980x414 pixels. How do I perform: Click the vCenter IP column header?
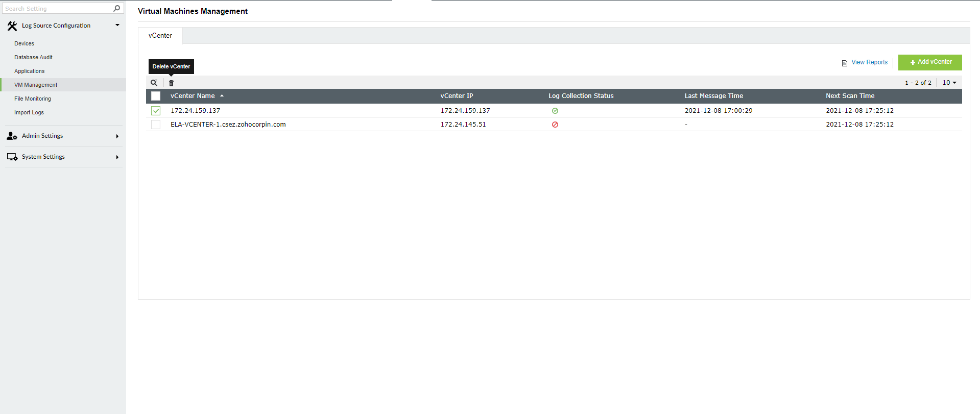(x=457, y=96)
